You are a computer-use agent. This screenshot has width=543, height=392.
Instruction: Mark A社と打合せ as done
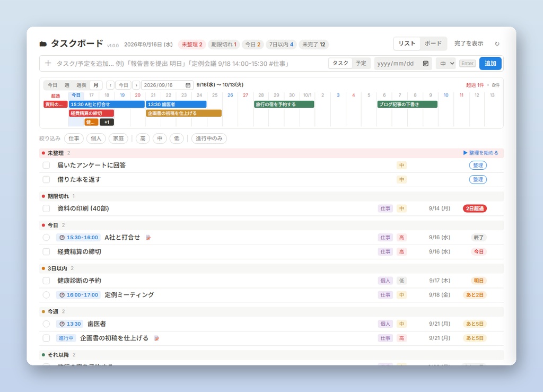[46, 238]
